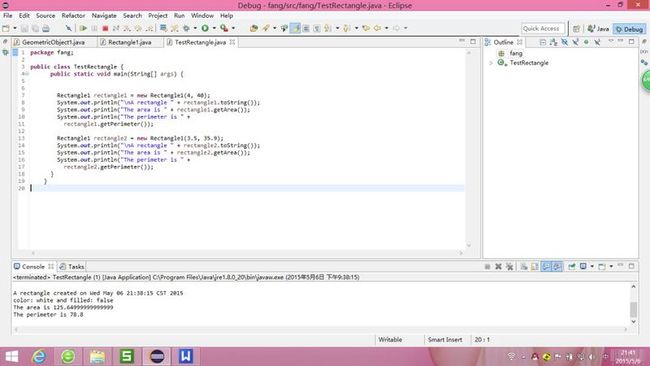The image size is (650, 366).
Task: Click the Windows Start button
Action: pyautogui.click(x=12, y=356)
